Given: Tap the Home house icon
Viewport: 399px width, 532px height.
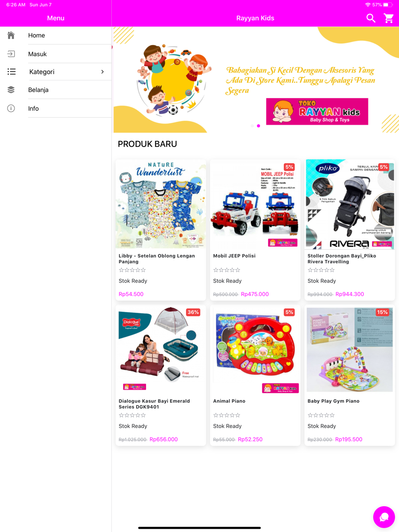Looking at the screenshot, I should coord(11,35).
